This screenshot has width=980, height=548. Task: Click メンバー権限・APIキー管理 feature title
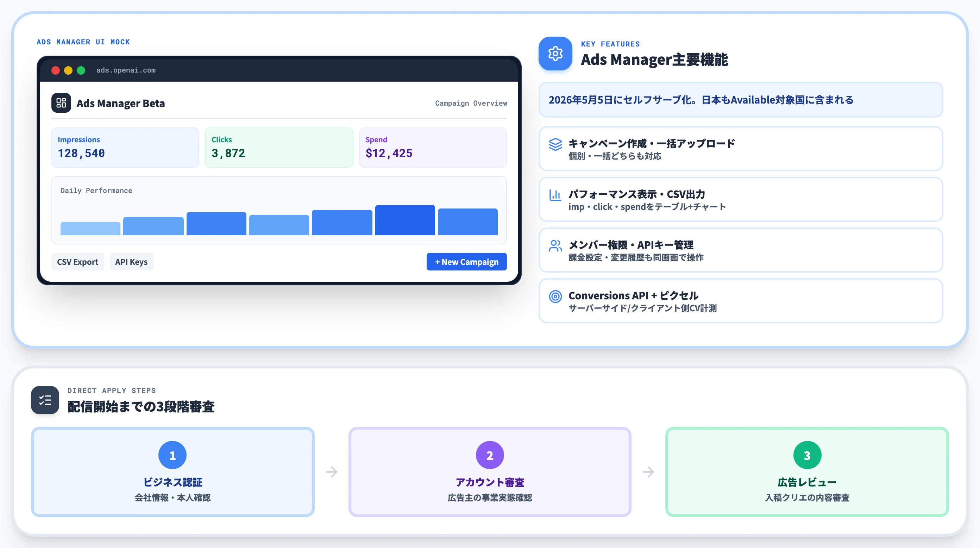click(631, 245)
